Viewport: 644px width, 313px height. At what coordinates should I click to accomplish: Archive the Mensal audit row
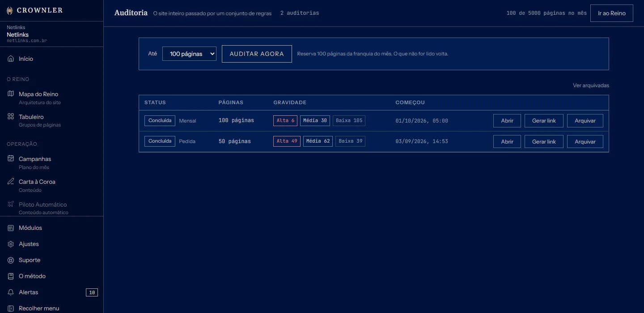[x=585, y=121]
